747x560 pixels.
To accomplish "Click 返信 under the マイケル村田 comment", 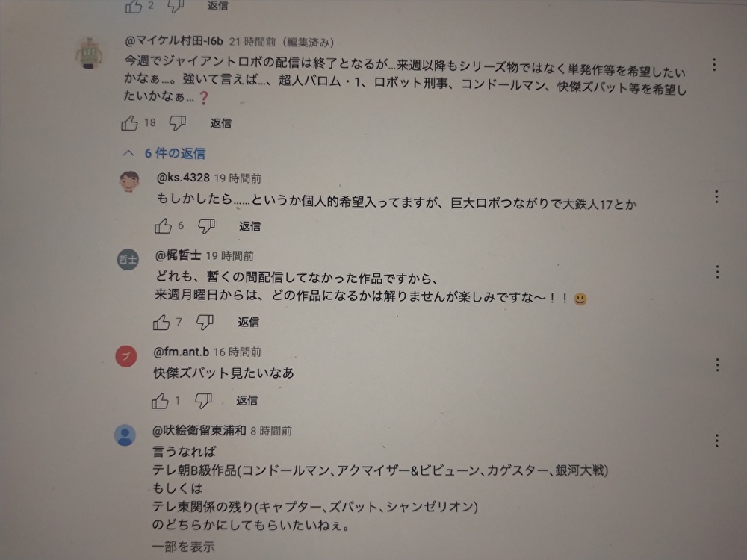I will (x=220, y=123).
